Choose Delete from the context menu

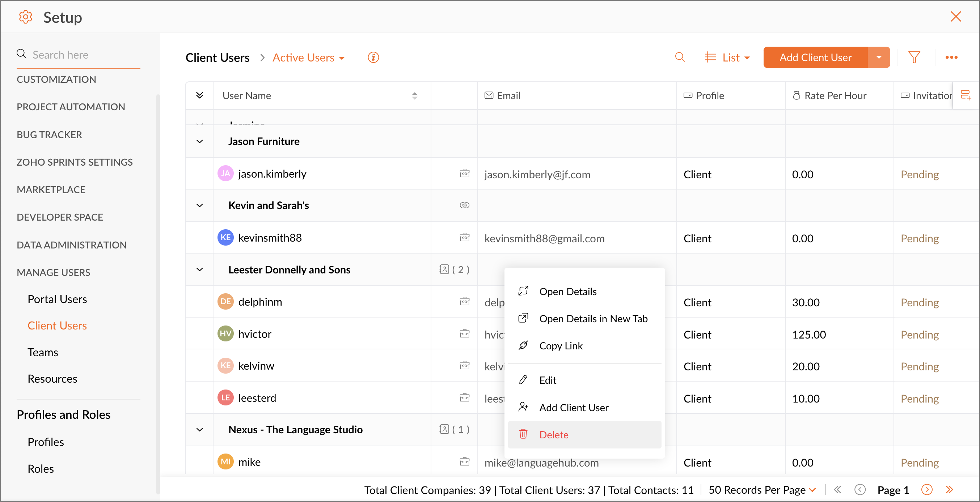(554, 435)
